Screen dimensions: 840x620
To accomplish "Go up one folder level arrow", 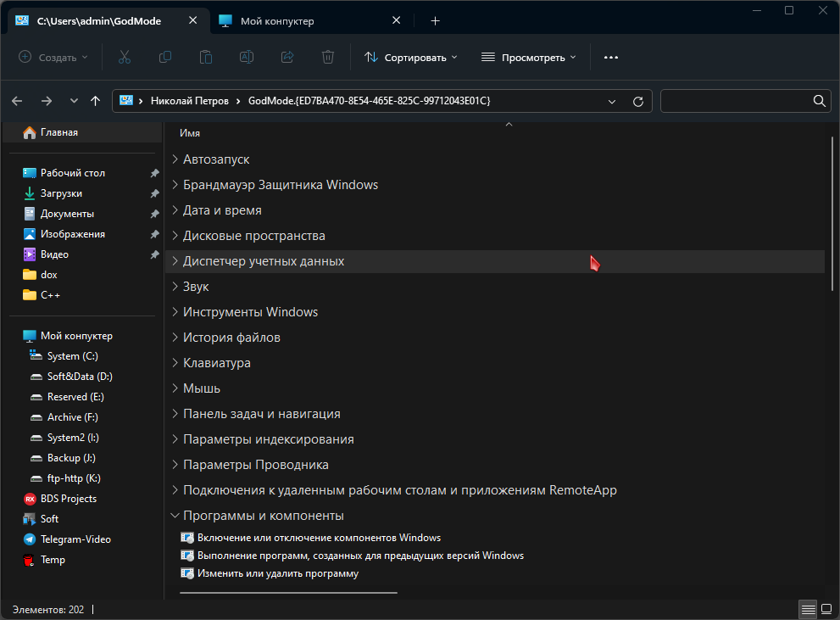I will click(x=95, y=101).
